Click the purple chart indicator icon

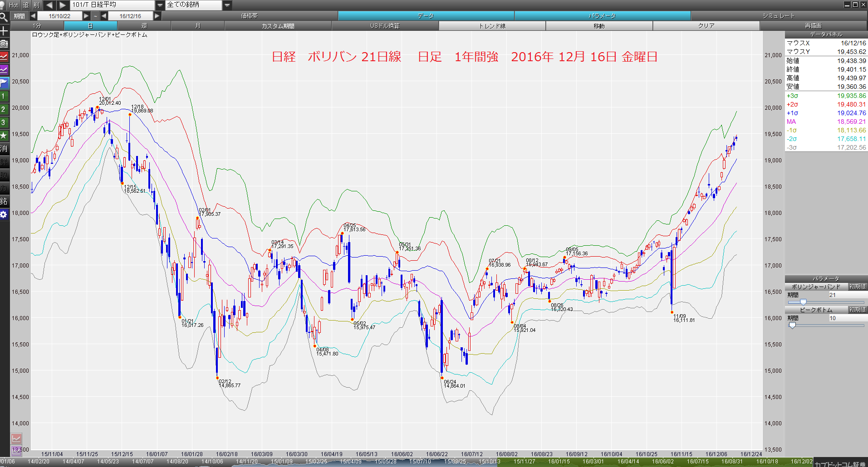(4, 70)
